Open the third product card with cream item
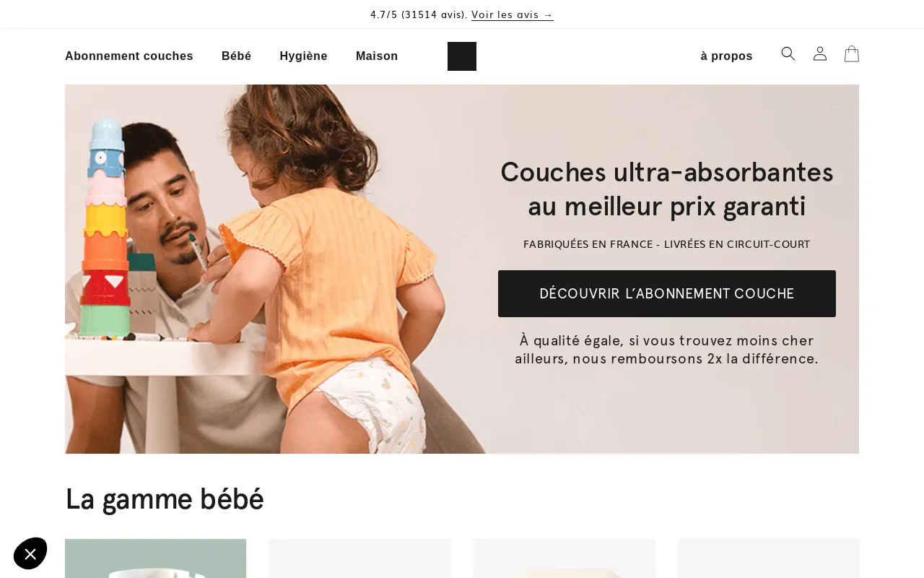The image size is (924, 578). click(564, 558)
